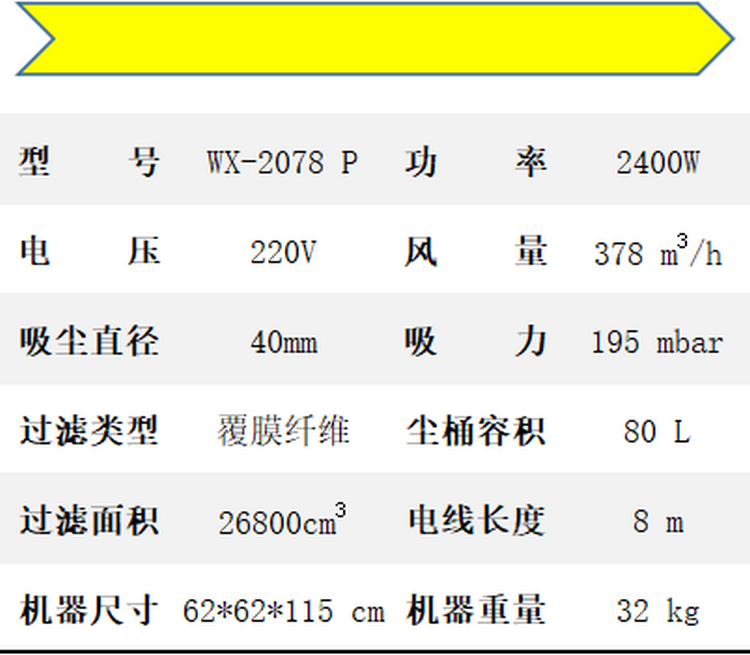750x655 pixels.
Task: Click the 尘桶容积 label
Action: click(x=476, y=431)
